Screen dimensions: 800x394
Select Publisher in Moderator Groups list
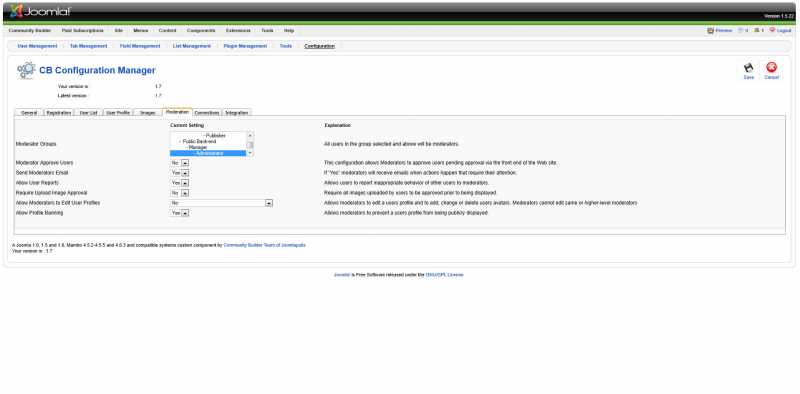(x=208, y=136)
